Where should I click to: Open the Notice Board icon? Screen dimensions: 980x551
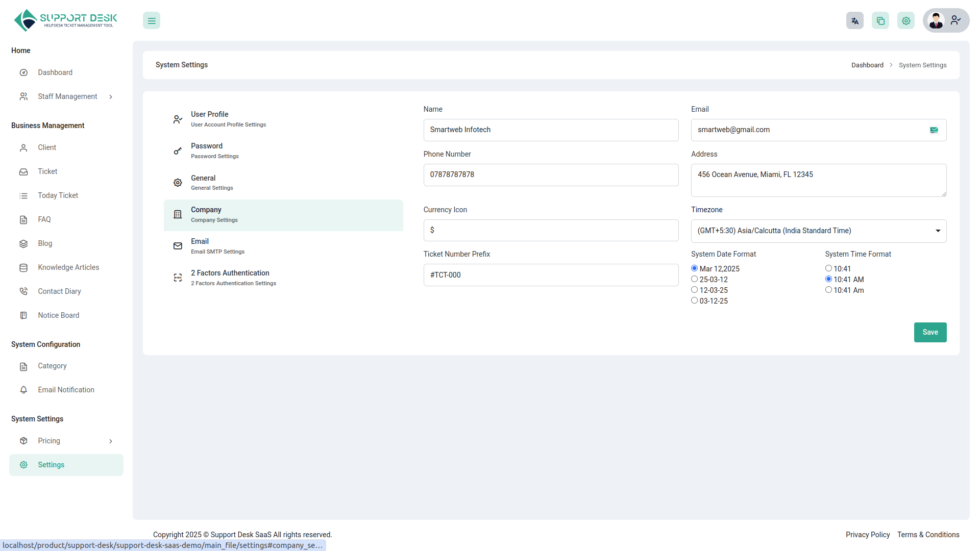click(x=23, y=315)
